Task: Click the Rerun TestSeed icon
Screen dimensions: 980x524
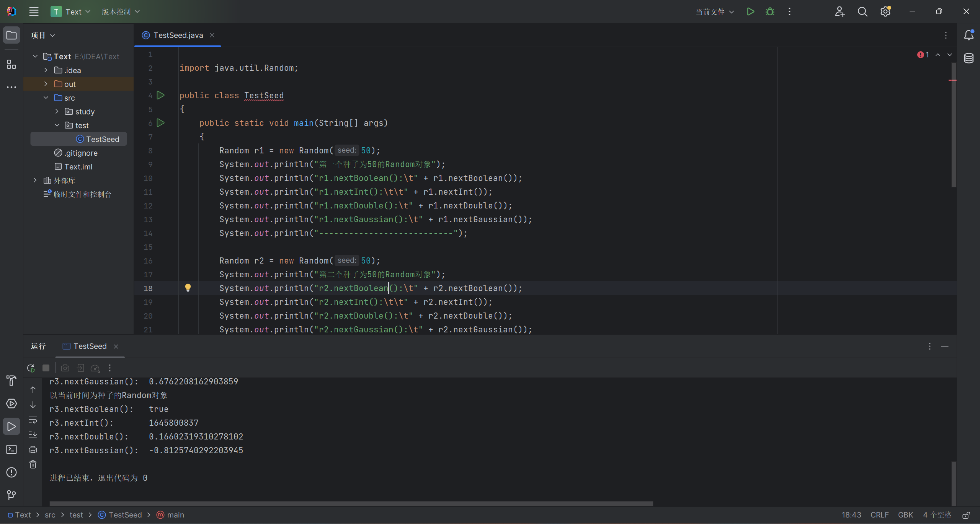Action: tap(31, 368)
